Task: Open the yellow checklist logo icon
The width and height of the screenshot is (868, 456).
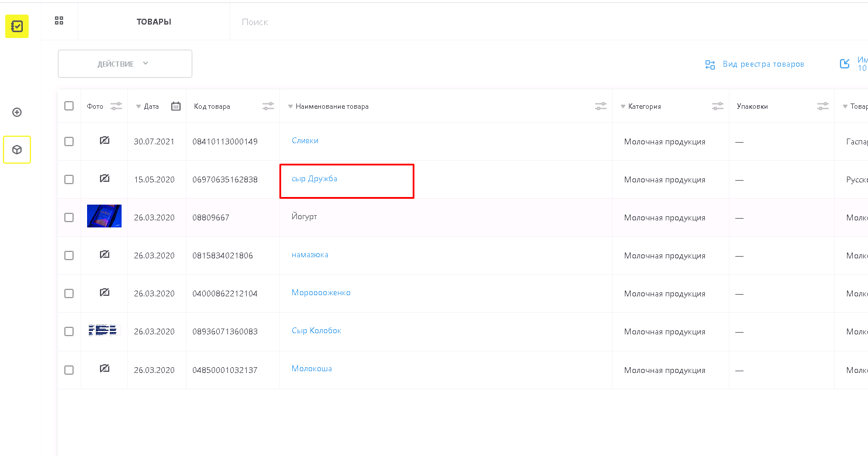Action: click(x=17, y=26)
